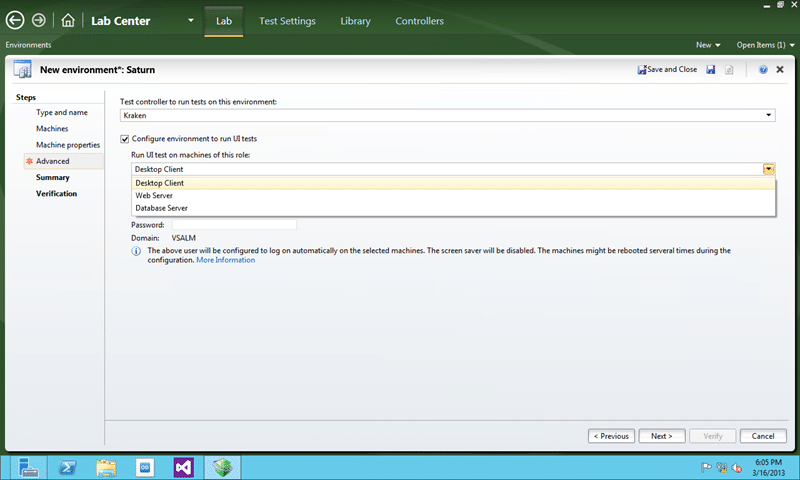Switch to the Controllers tab
Screen dimensions: 800x480
tap(419, 21)
